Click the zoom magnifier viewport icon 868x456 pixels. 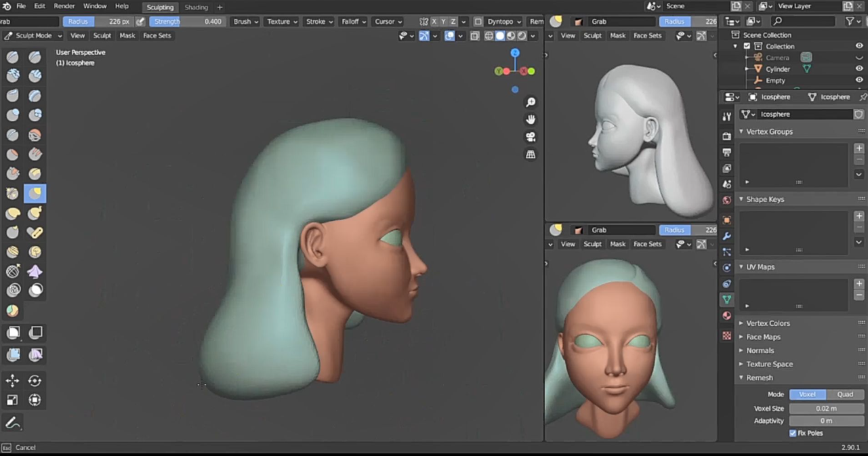click(531, 102)
